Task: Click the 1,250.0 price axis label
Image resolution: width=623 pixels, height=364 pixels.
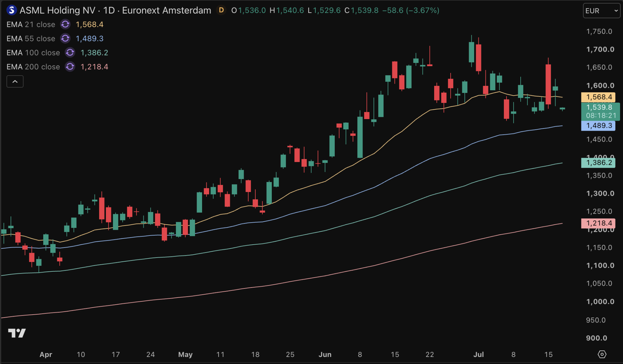Action: click(599, 211)
